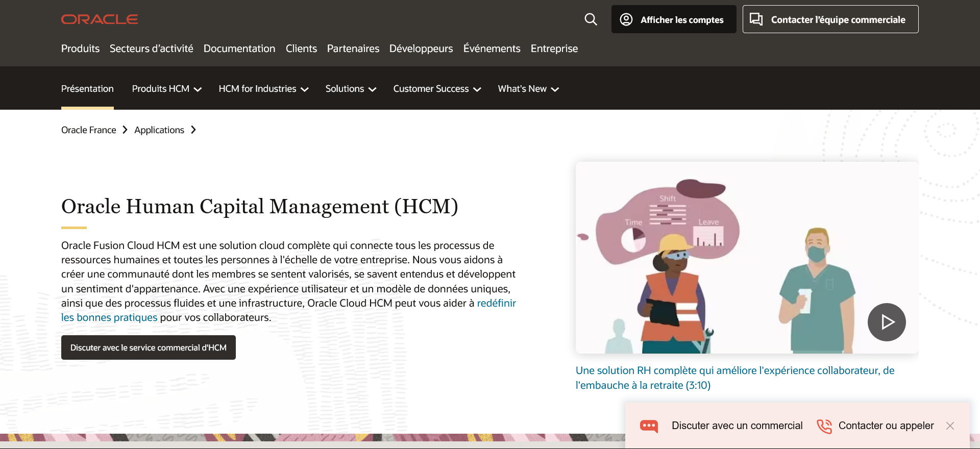Play the HCM video
980x449 pixels.
click(887, 322)
